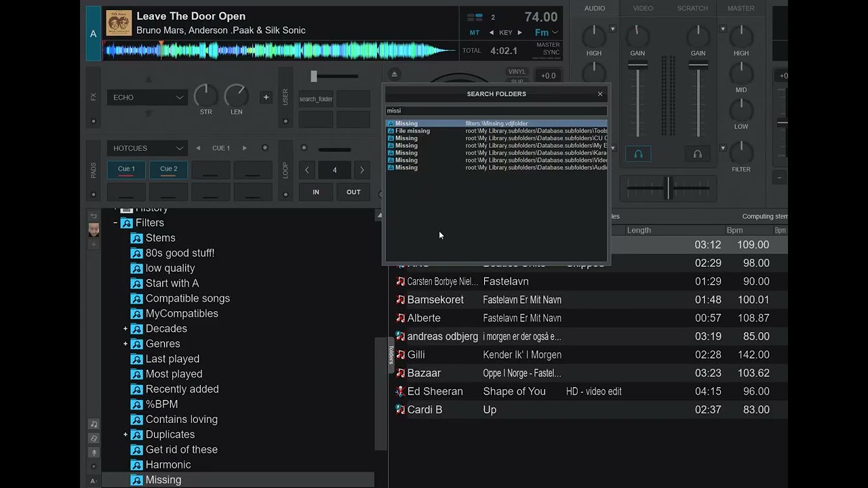Click the crossfader
This screenshot has width=868, height=488.
pyautogui.click(x=669, y=188)
